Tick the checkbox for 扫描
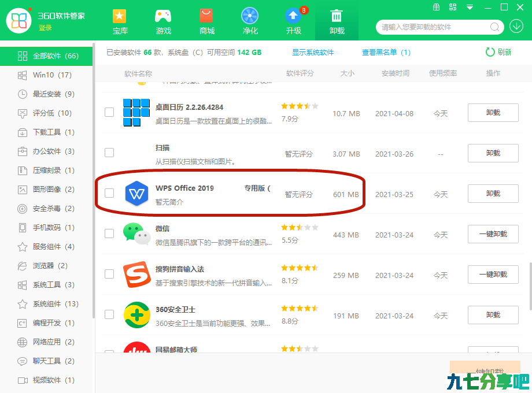The height and width of the screenshot is (393, 532). pyautogui.click(x=109, y=153)
